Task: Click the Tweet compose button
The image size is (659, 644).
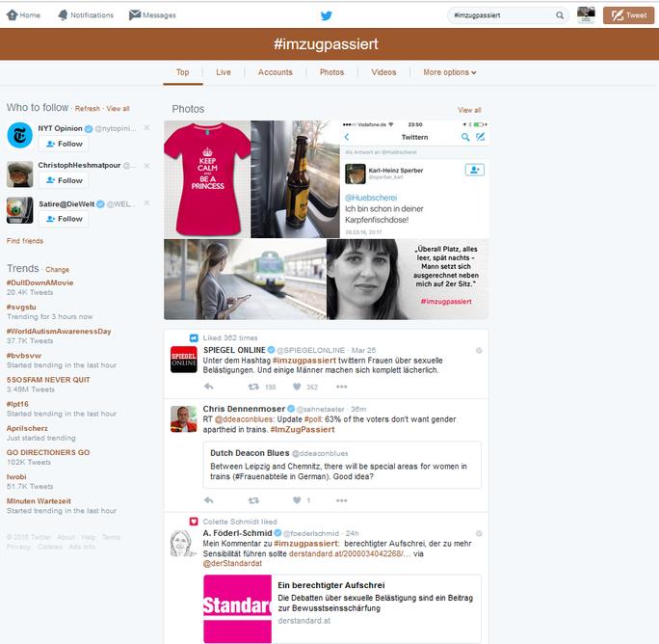Action: click(628, 15)
